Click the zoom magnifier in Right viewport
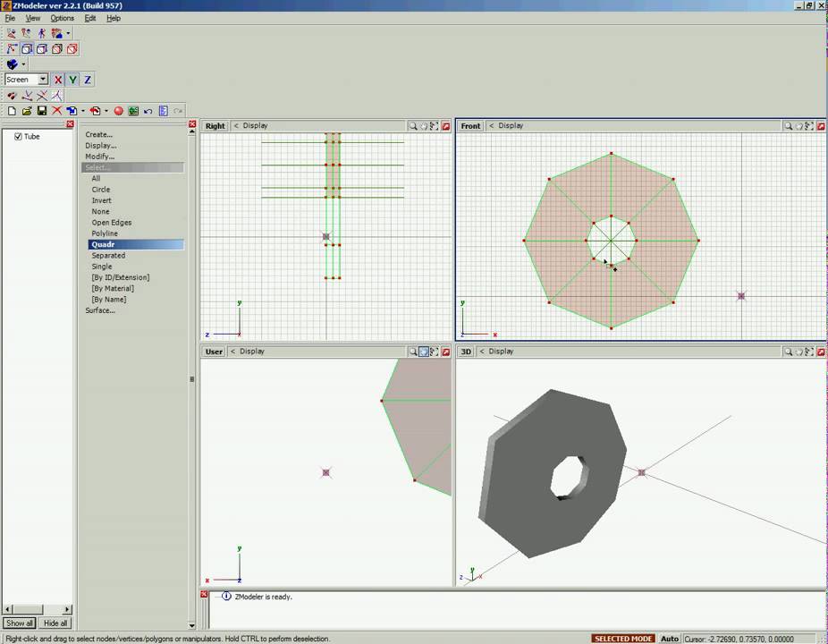The width and height of the screenshot is (828, 644). pyautogui.click(x=413, y=126)
